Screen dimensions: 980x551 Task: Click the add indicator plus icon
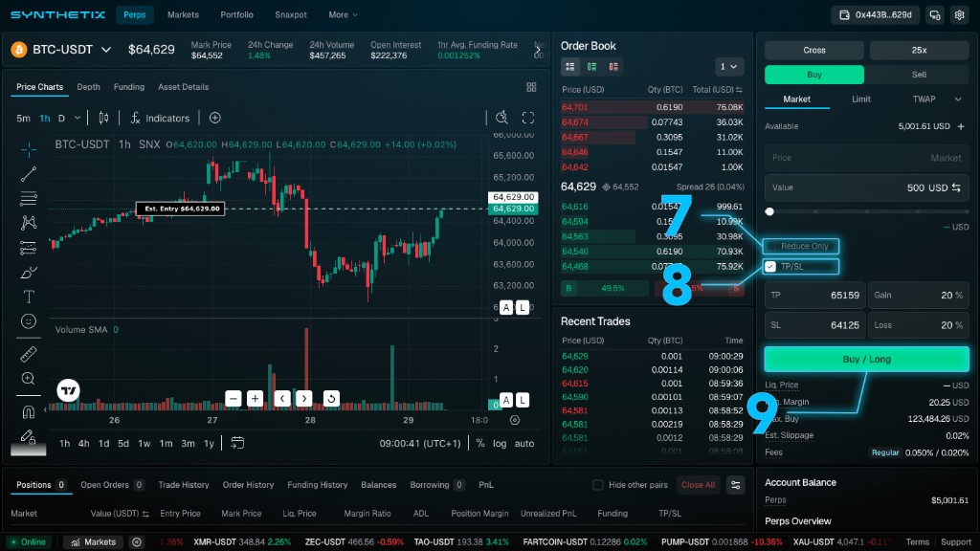(215, 118)
